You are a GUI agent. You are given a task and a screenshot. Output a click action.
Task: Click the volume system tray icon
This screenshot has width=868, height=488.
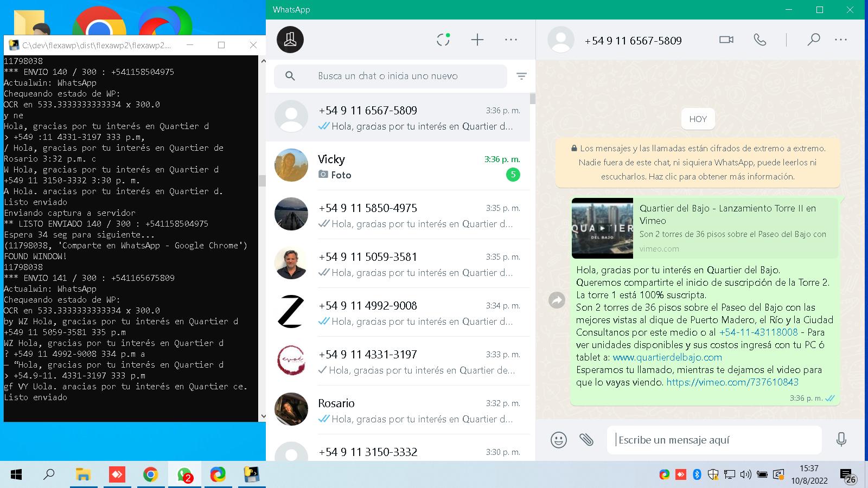click(746, 475)
